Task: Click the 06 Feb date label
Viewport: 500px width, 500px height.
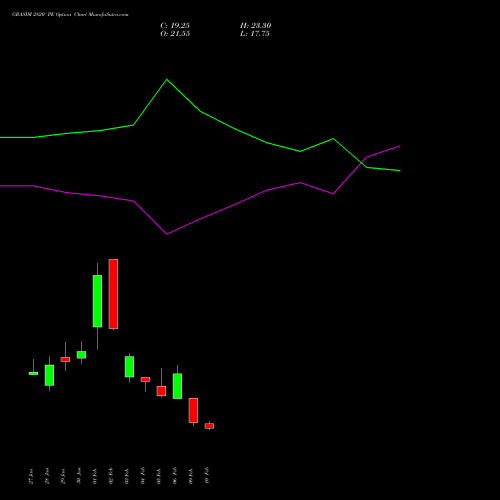Action: (175, 476)
